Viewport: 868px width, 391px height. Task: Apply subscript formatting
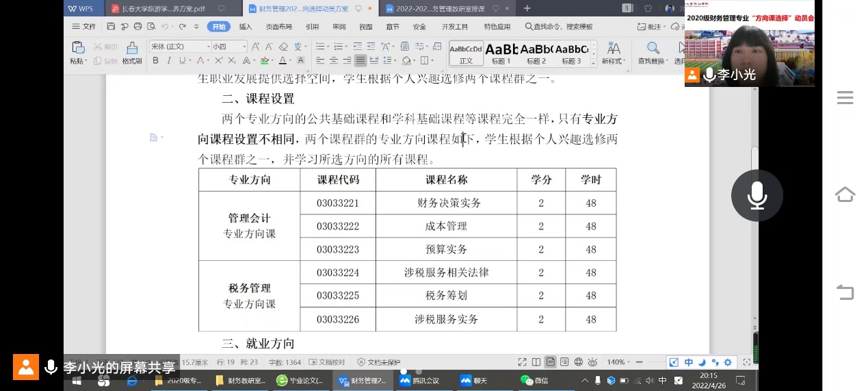(x=232, y=60)
